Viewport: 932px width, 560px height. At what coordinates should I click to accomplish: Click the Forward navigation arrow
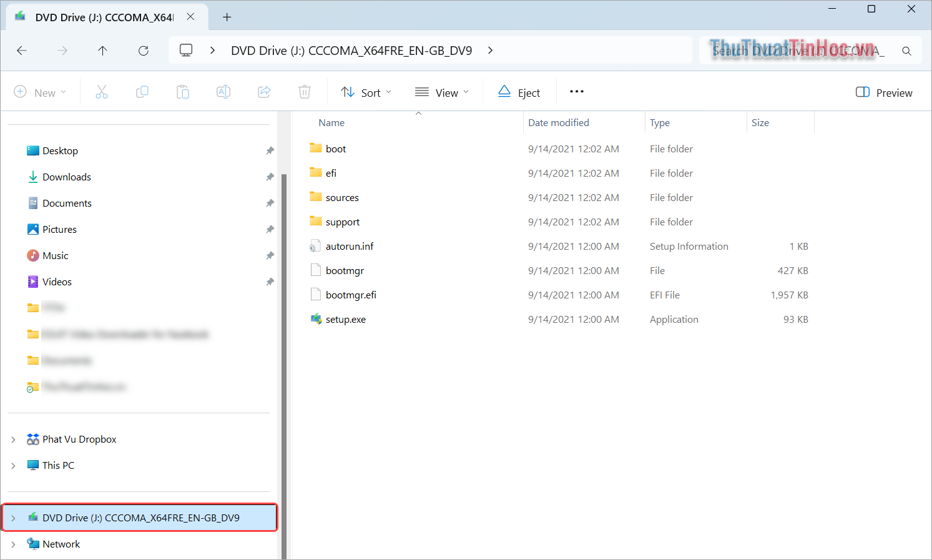62,51
